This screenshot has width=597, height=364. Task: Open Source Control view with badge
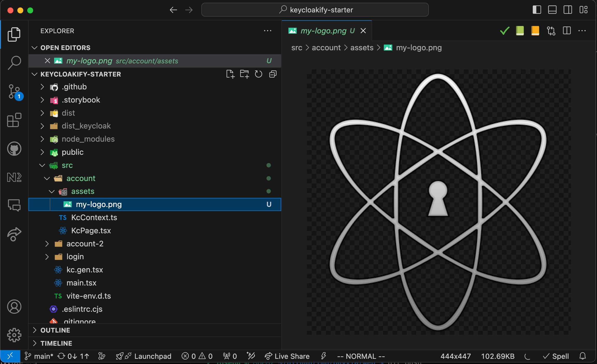click(x=14, y=91)
